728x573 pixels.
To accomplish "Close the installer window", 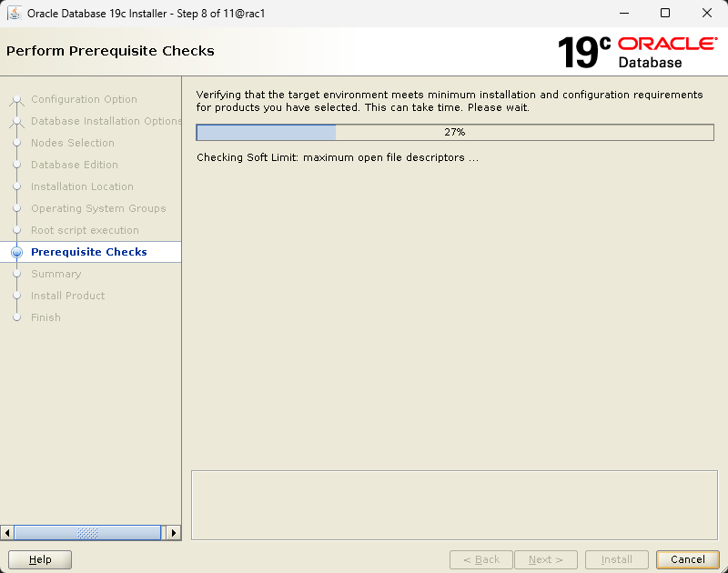I will (707, 13).
